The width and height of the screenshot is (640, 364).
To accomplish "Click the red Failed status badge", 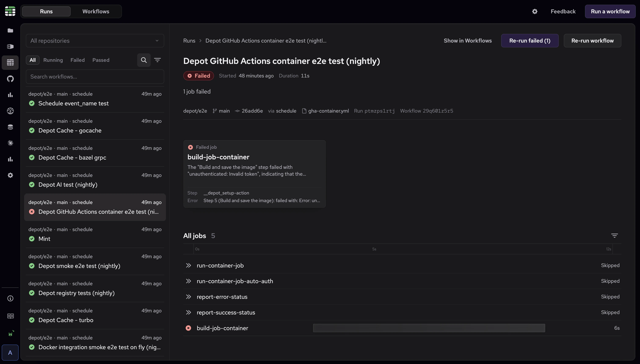I will click(199, 76).
